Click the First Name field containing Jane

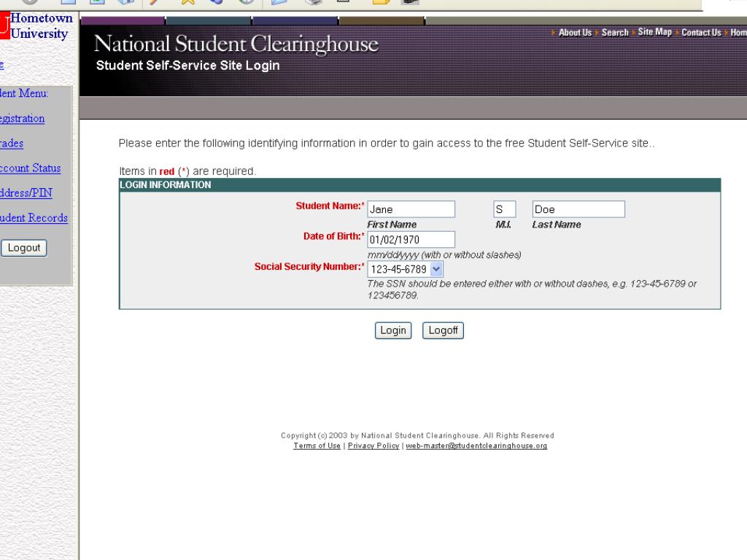[x=411, y=209]
